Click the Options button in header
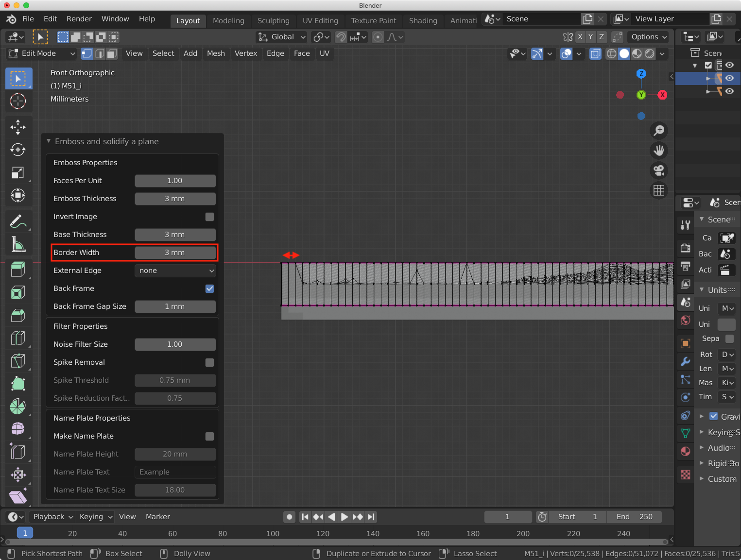Screen dimensions: 741x560 pos(648,37)
